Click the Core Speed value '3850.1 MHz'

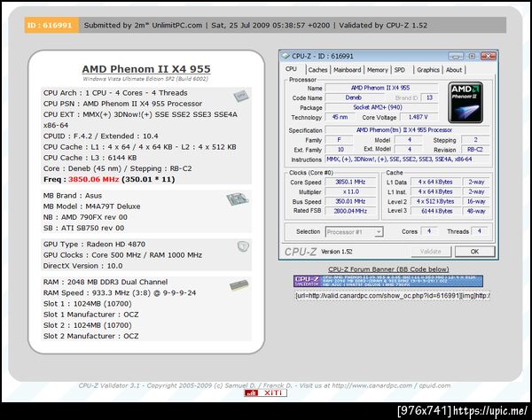click(x=350, y=182)
